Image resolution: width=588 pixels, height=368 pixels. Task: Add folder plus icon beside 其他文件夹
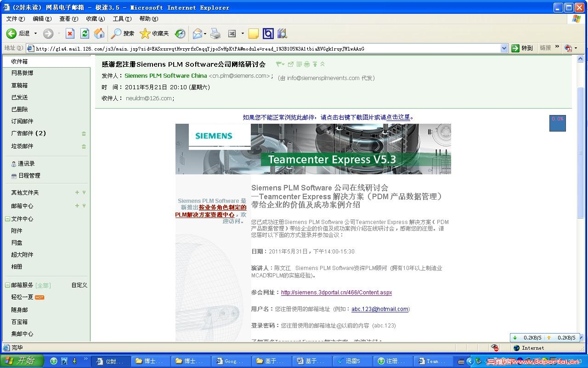(77, 193)
